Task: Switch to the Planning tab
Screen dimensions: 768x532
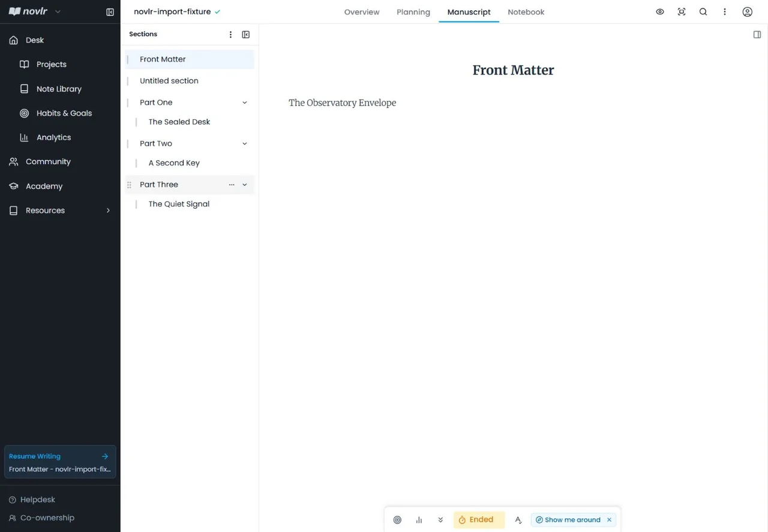Action: (x=413, y=12)
